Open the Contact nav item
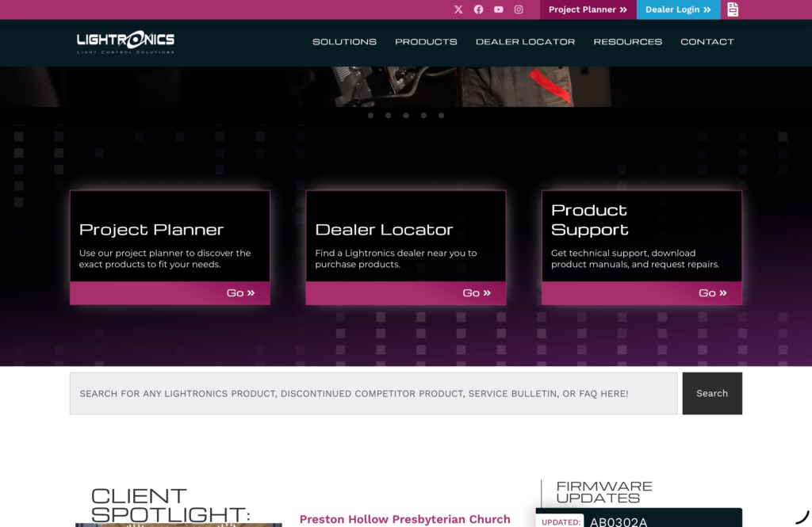 click(x=707, y=41)
